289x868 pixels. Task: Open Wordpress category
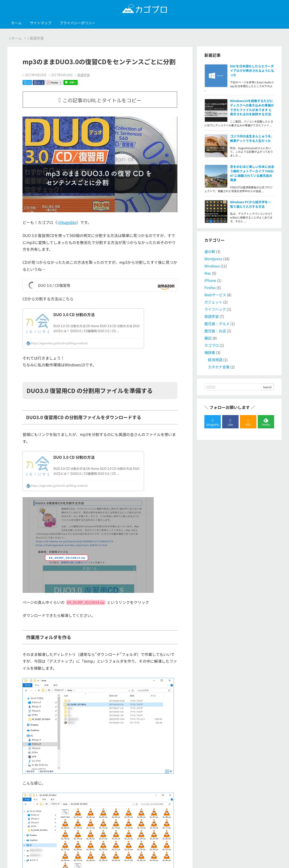[x=213, y=259]
